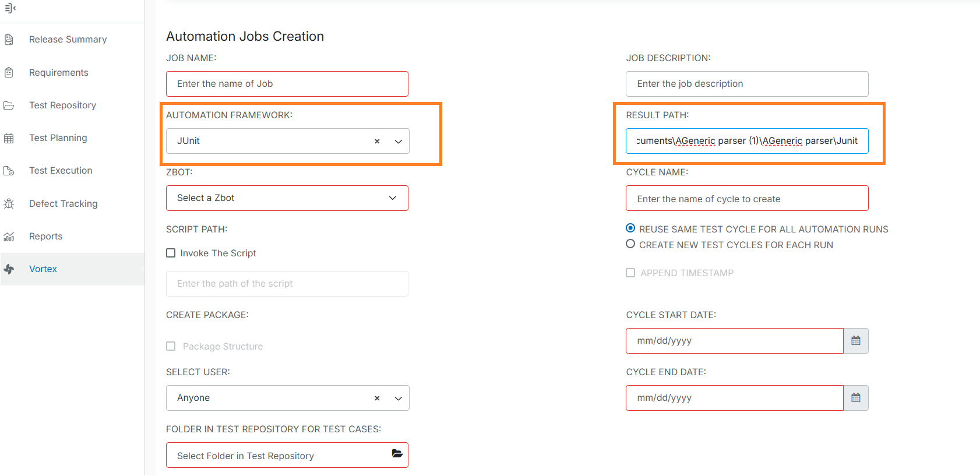Enable the Invoke The Script checkbox
This screenshot has width=980, height=476.
pyautogui.click(x=171, y=253)
